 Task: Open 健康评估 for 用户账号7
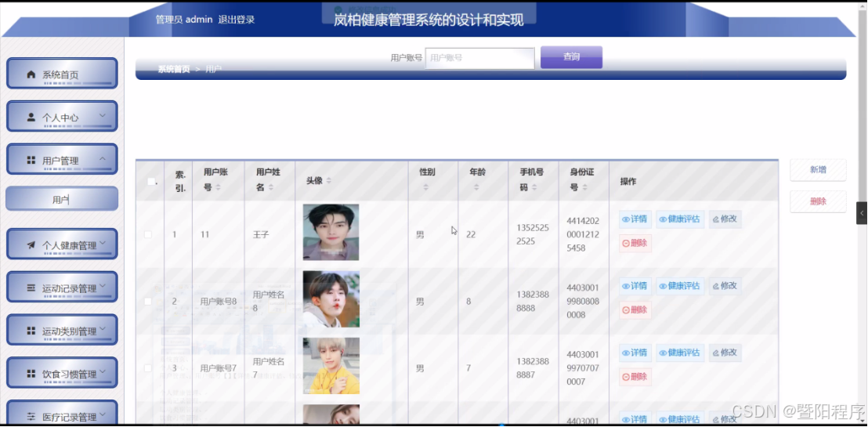click(680, 353)
